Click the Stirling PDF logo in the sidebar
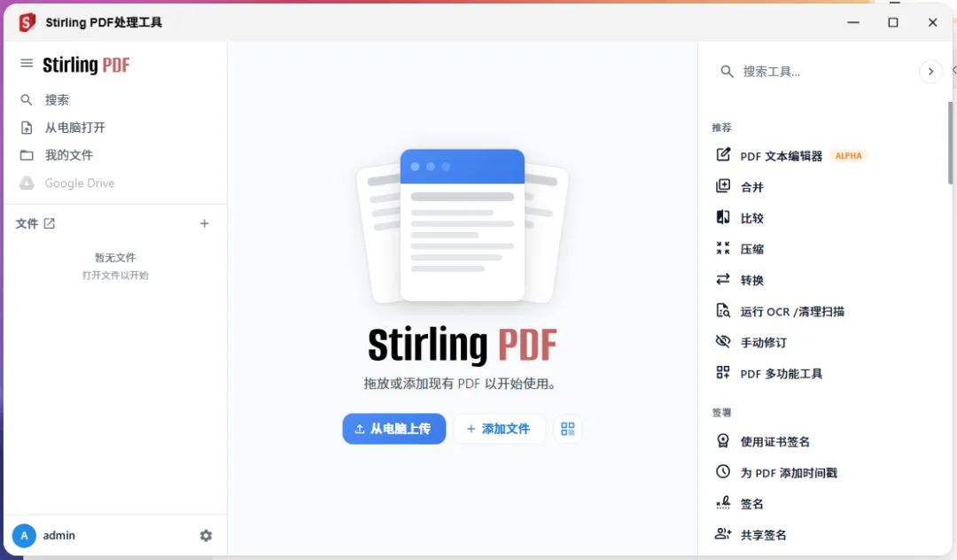Viewport: 957px width, 560px height. coord(86,65)
